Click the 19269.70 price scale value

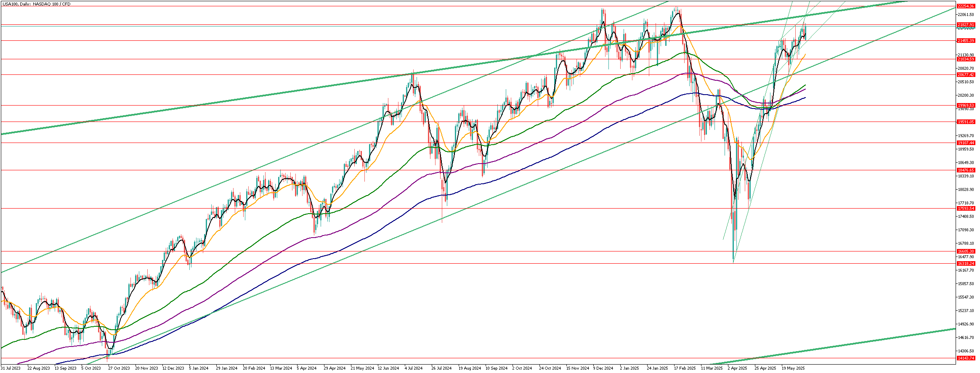(x=966, y=136)
